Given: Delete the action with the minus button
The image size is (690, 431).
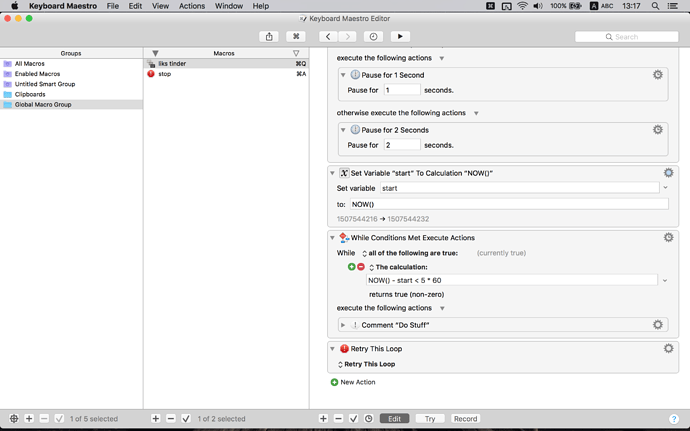Looking at the screenshot, I should 338,419.
